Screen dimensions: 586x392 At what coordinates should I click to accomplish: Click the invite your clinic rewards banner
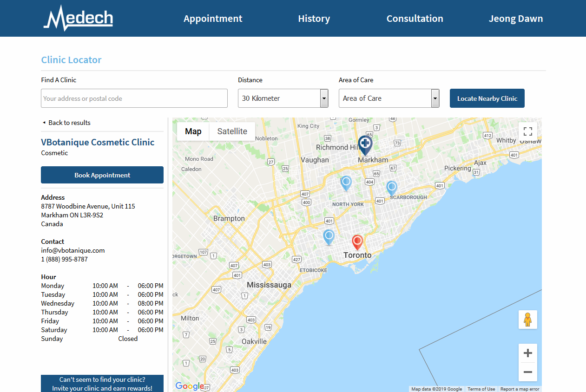tap(102, 384)
